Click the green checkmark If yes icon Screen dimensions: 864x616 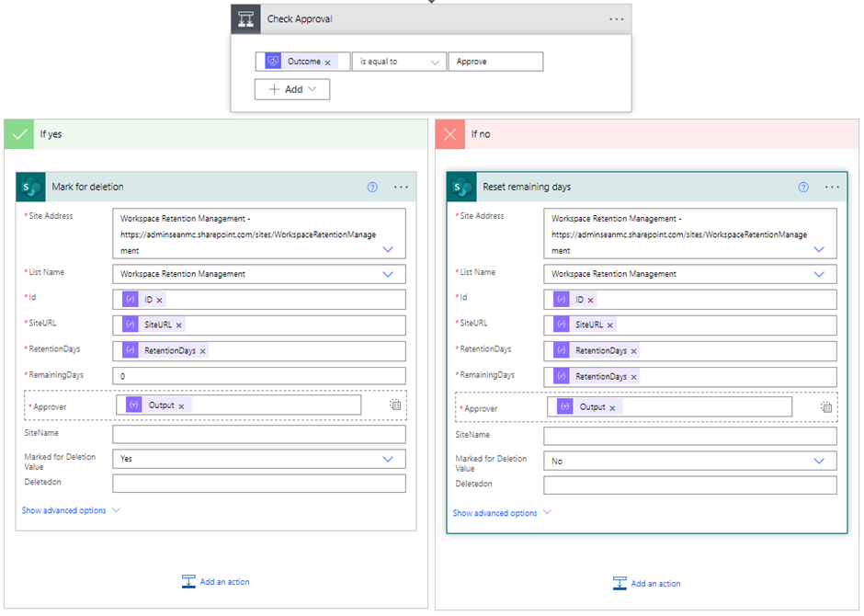(x=19, y=134)
